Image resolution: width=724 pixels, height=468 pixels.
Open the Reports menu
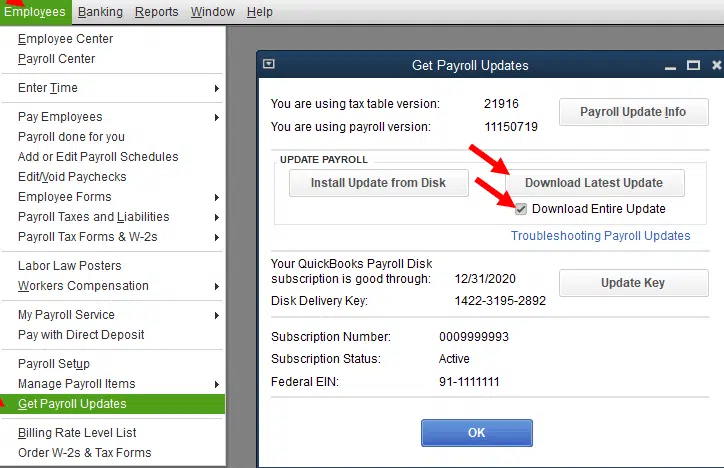click(157, 12)
